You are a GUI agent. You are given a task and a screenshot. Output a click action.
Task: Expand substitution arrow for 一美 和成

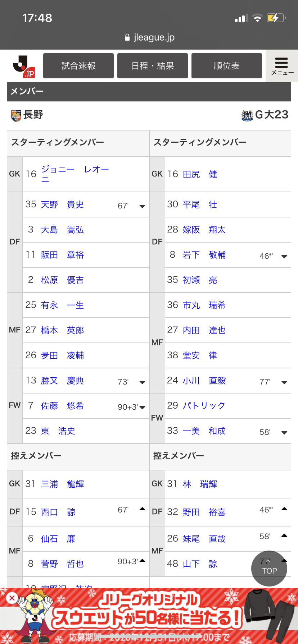click(284, 433)
